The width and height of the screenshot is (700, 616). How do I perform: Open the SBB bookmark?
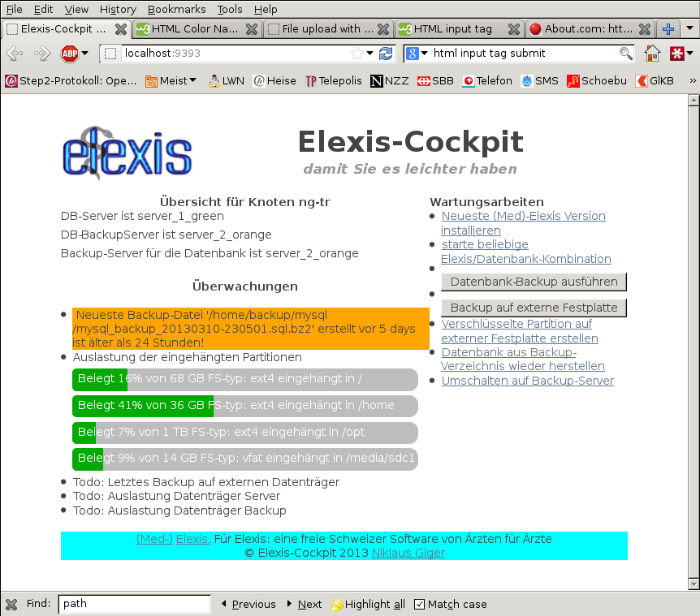coord(435,80)
